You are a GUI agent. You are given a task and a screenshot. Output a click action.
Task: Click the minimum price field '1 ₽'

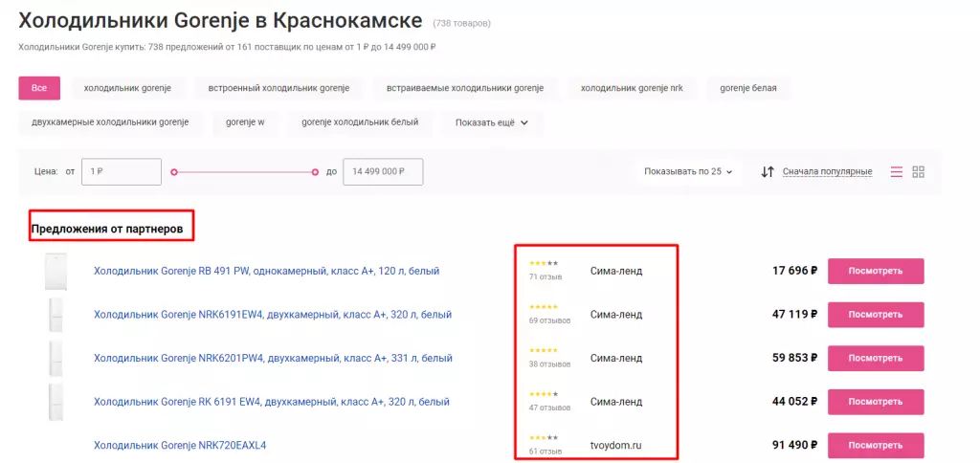click(122, 172)
